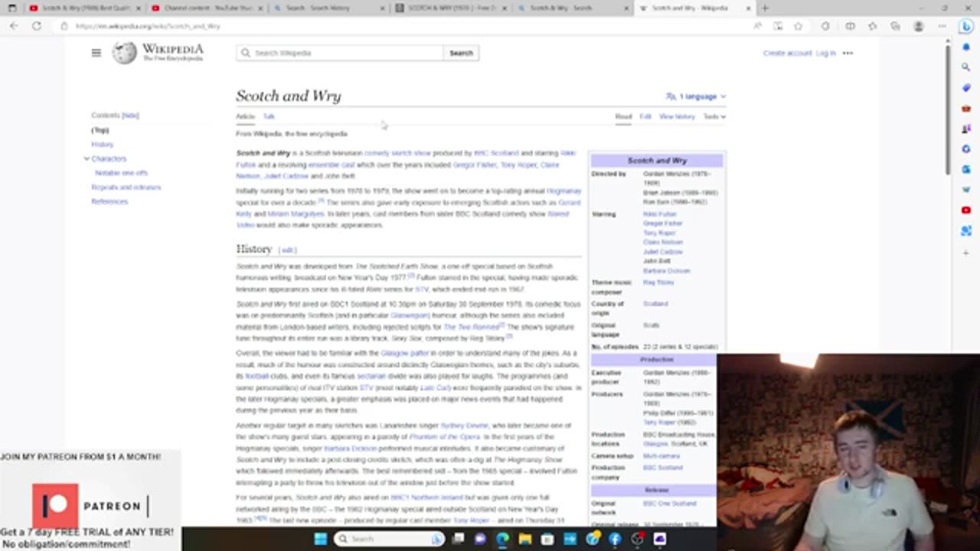Image resolution: width=980 pixels, height=551 pixels.
Task: Open Microsoft Edge from taskbar
Action: point(503,539)
